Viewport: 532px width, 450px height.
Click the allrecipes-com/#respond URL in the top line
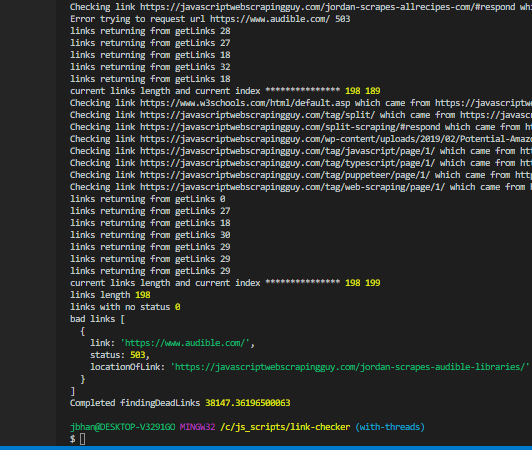pos(327,7)
